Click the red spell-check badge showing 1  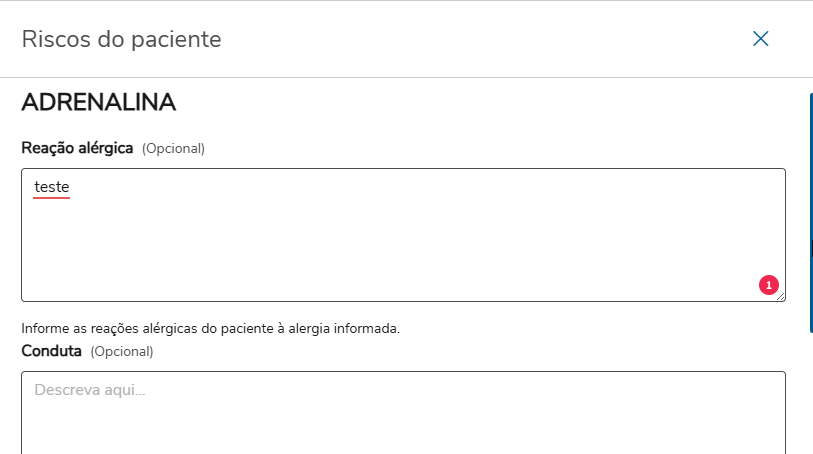[x=768, y=285]
